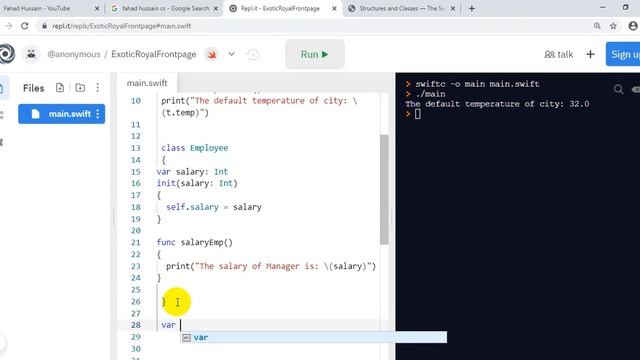Click the @anonymous username link

click(x=74, y=54)
